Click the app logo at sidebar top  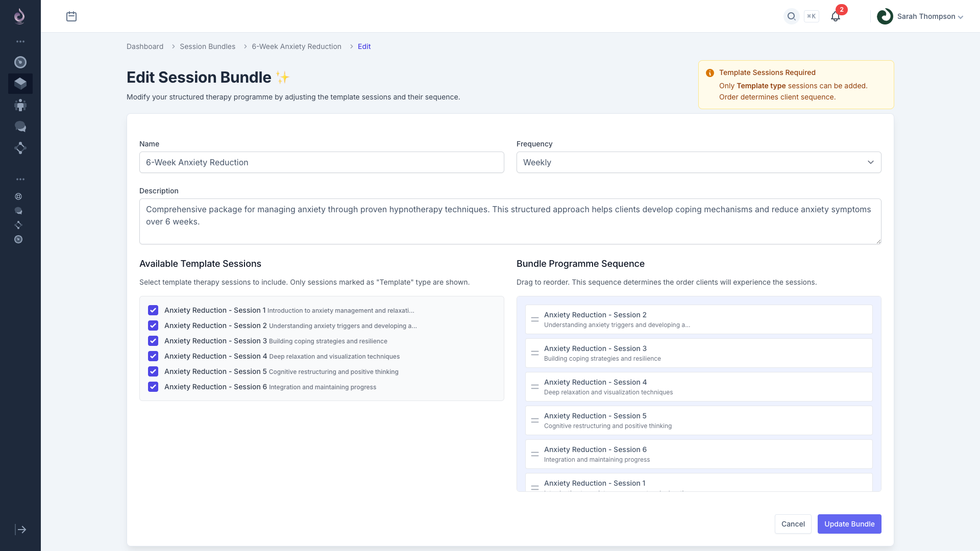tap(19, 16)
